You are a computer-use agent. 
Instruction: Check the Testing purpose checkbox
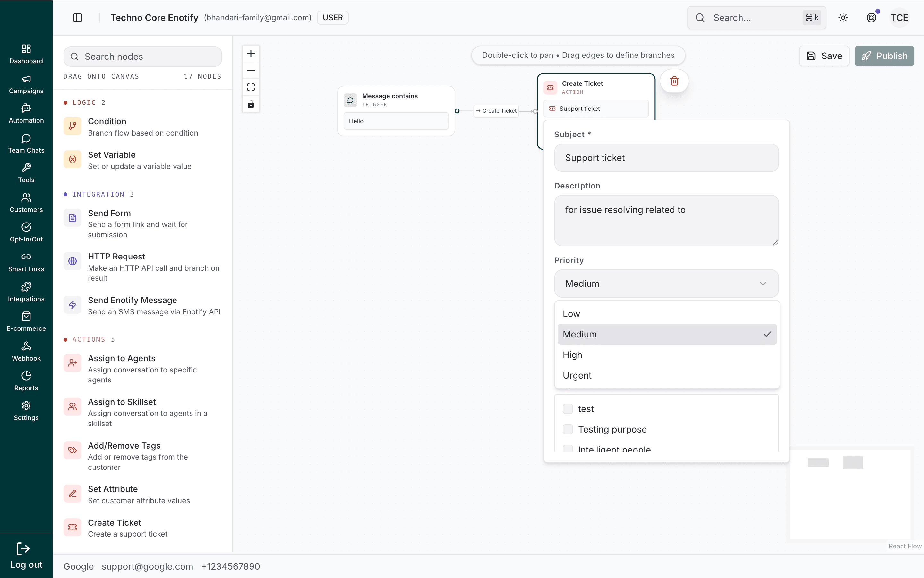coord(568,429)
